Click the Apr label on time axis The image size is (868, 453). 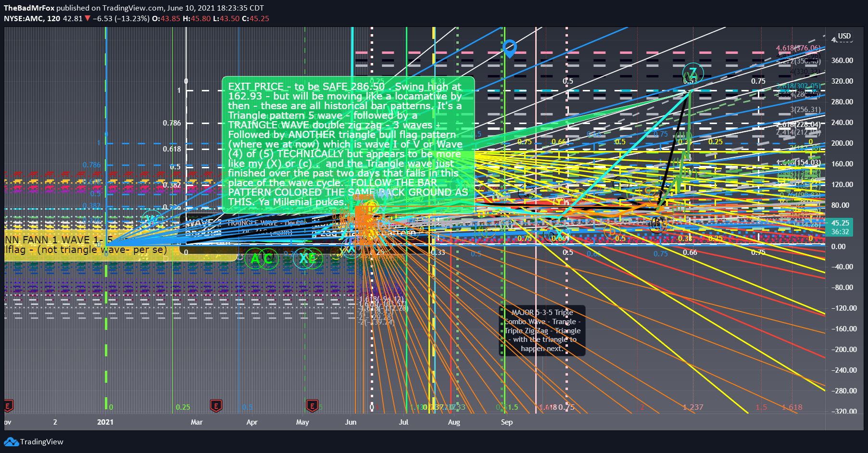(252, 422)
